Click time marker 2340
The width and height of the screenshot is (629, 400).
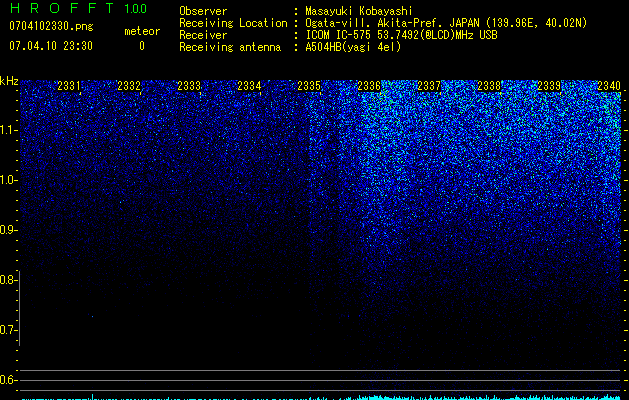609,86
